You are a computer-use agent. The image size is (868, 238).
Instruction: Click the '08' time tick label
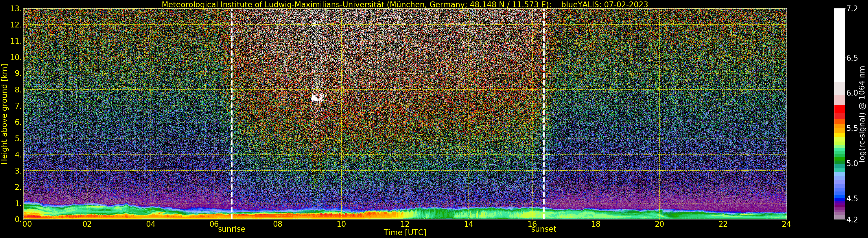[x=278, y=224]
